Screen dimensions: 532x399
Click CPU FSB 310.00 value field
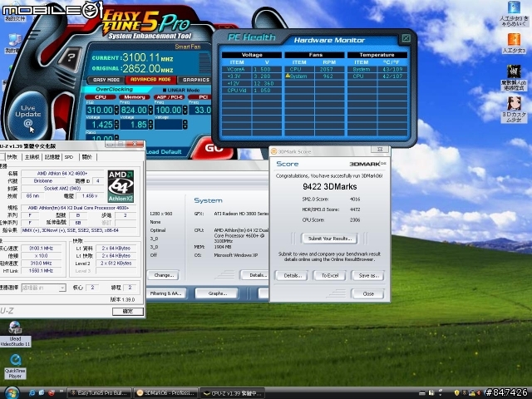click(100, 110)
